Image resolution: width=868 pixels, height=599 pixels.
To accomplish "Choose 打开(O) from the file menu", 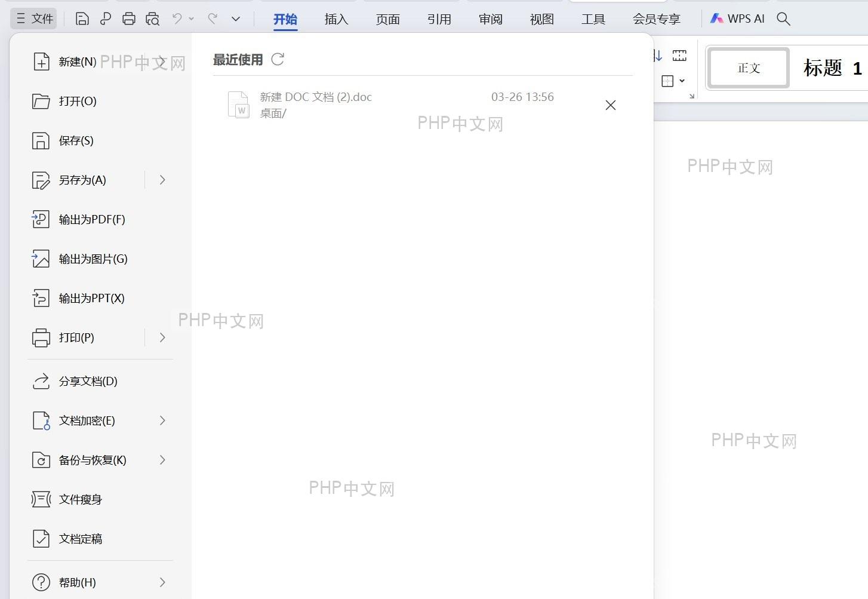I will tap(100, 101).
